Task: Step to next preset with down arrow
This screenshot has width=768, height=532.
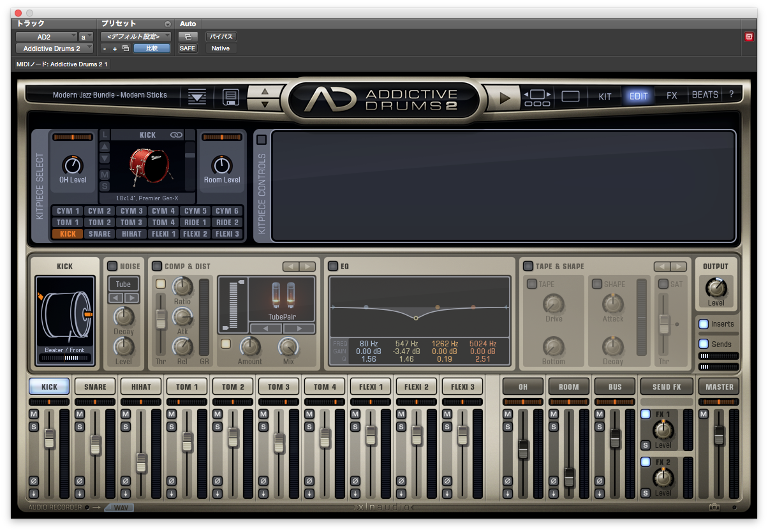Action: point(265,103)
